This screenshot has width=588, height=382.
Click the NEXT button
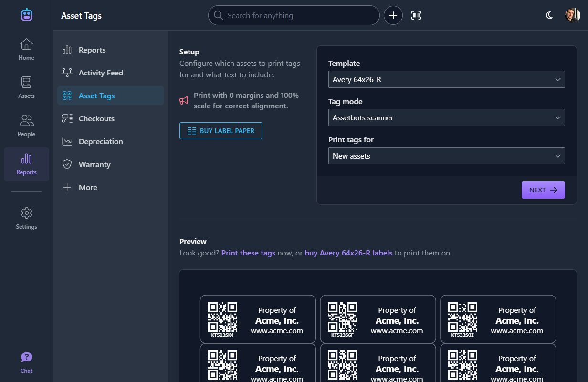(x=543, y=190)
